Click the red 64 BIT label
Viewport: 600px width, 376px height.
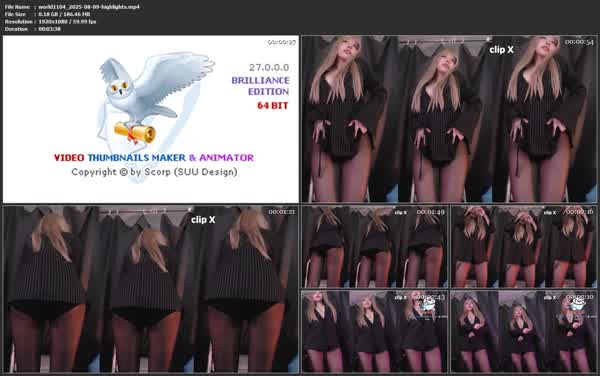point(272,106)
